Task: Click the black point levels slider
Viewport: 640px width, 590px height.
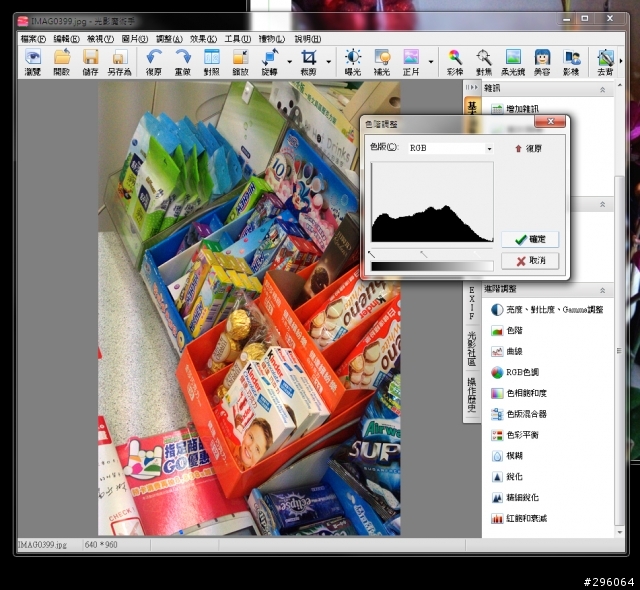Action: 371,254
